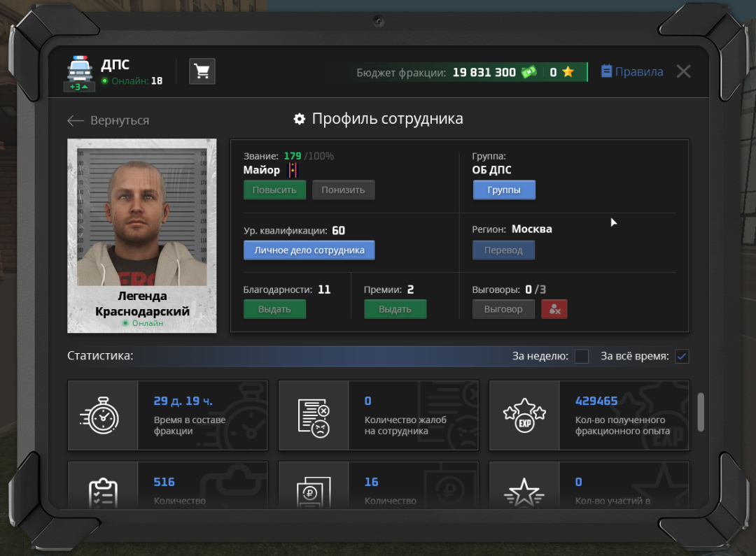
Task: Click the checklist clipboard icon in the 516 card
Action: [x=103, y=493]
